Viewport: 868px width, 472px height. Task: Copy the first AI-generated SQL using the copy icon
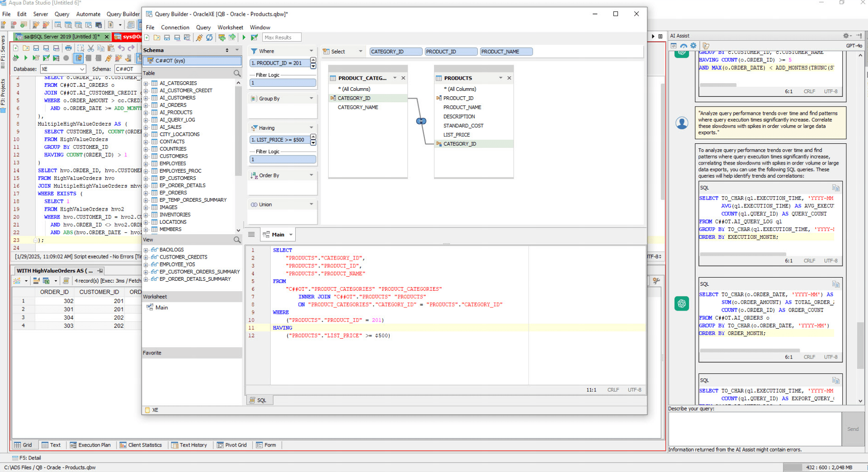coord(836,188)
